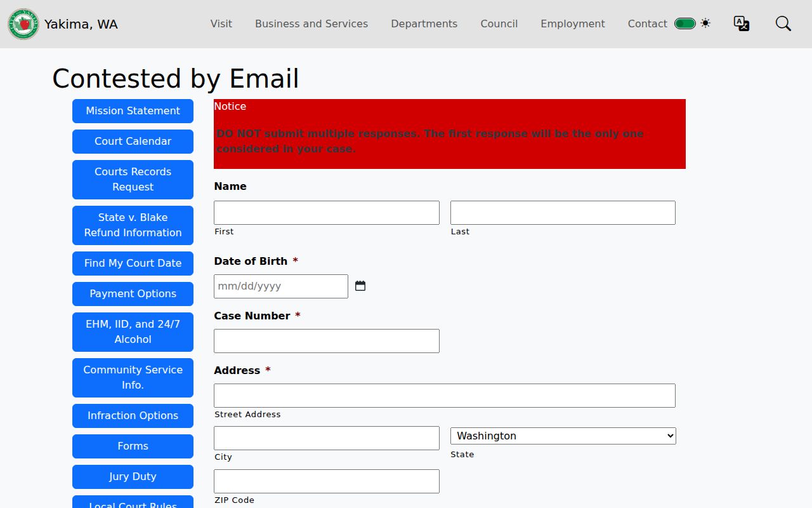Open the Departments menu
The height and width of the screenshot is (508, 812).
click(424, 23)
